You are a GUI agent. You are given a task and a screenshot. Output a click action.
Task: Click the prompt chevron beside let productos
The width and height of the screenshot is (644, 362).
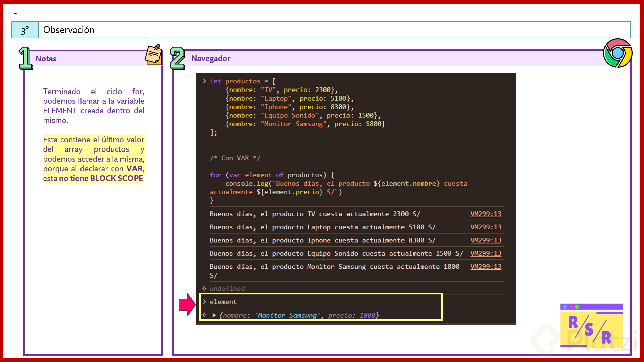click(204, 81)
